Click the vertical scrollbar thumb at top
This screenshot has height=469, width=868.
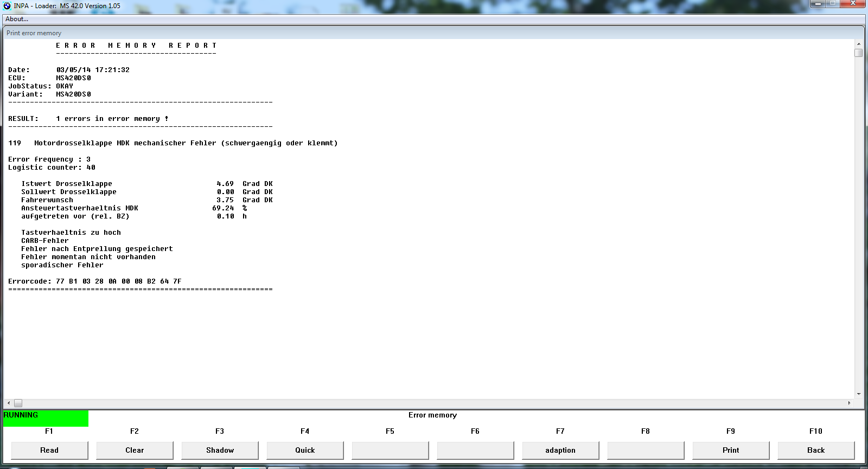(x=858, y=53)
